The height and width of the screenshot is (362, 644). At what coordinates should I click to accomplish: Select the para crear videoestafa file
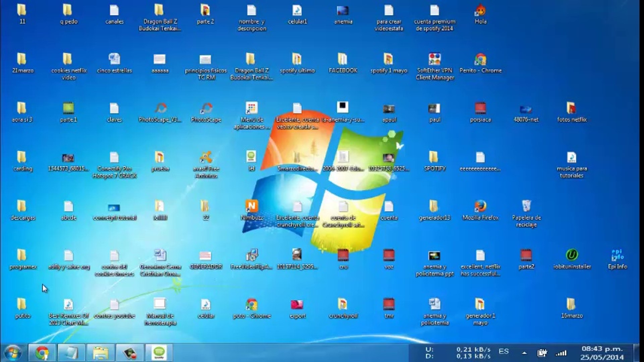pos(389,17)
